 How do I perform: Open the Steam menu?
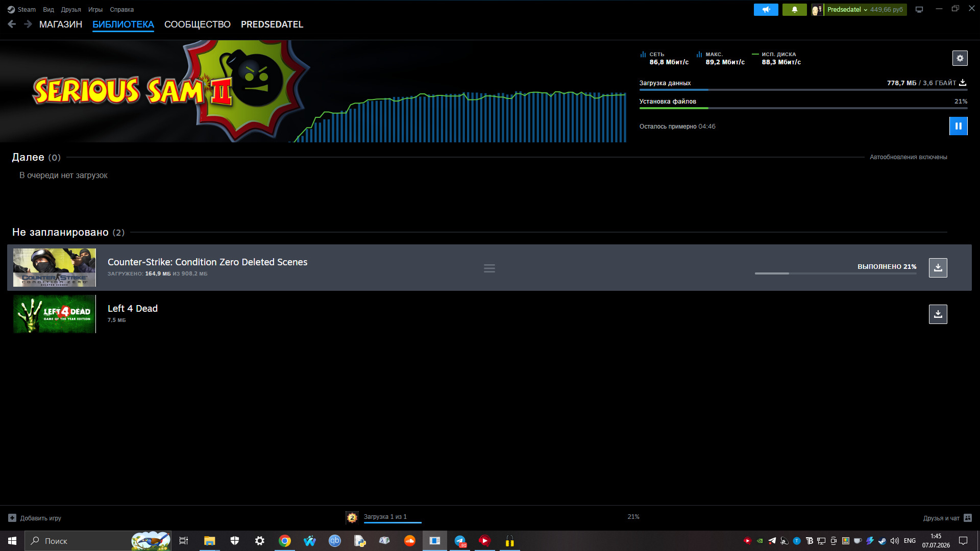21,10
